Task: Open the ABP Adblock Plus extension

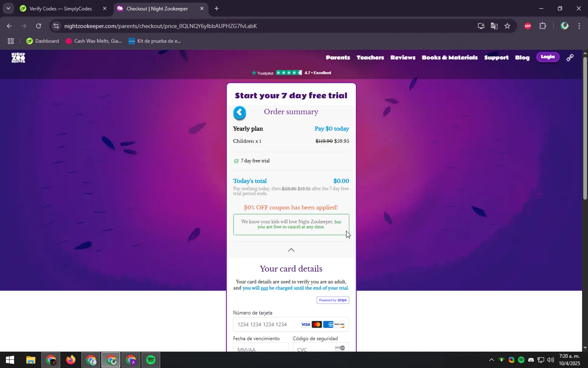Action: click(x=528, y=26)
